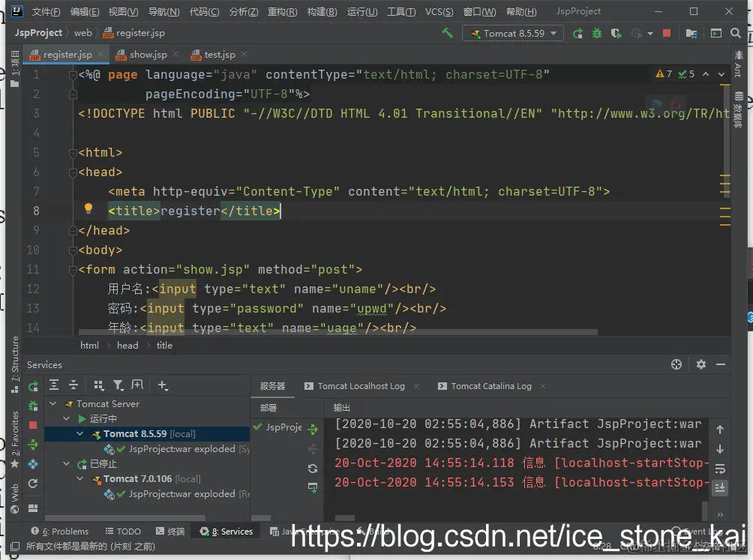Open the profiler run dropdown arrow

(650, 34)
